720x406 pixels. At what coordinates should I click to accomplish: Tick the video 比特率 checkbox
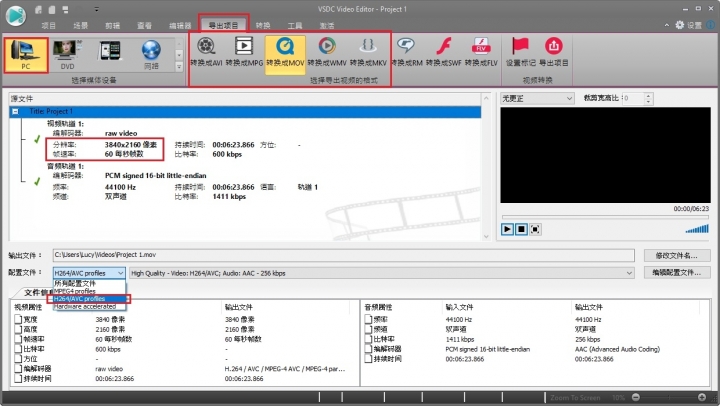pos(18,349)
